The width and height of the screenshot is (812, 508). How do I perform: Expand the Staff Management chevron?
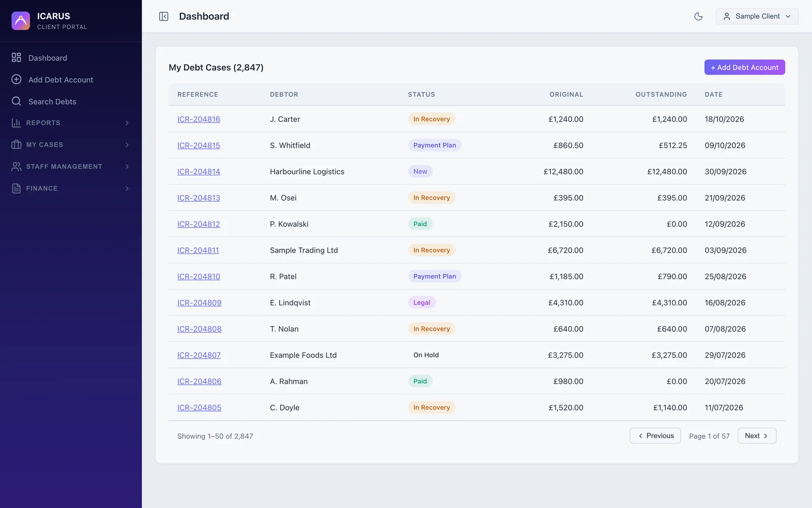coord(127,167)
